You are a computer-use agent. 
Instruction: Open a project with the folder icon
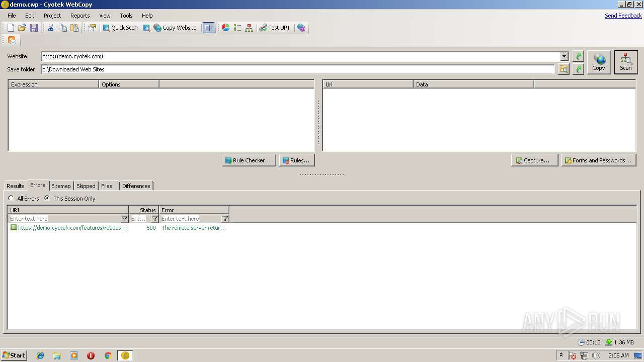coord(22,28)
